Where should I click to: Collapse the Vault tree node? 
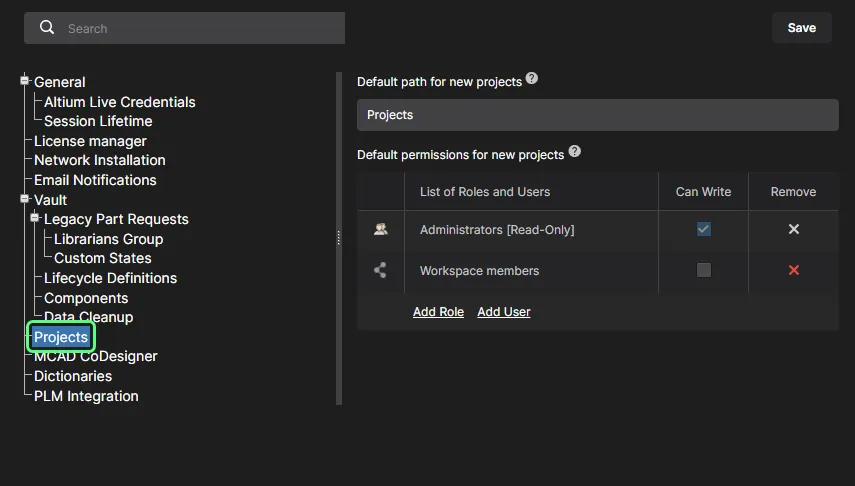pyautogui.click(x=26, y=200)
